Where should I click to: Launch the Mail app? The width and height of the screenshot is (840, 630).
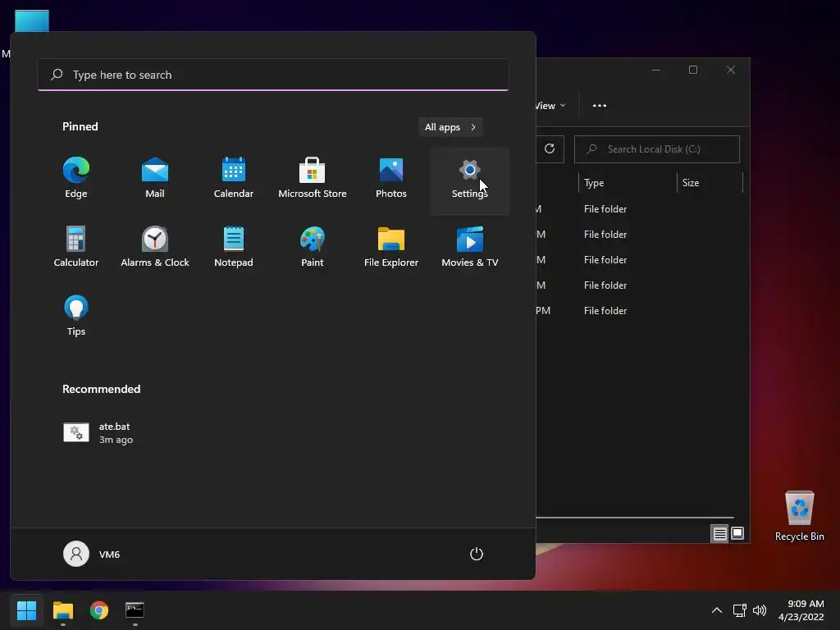(155, 178)
